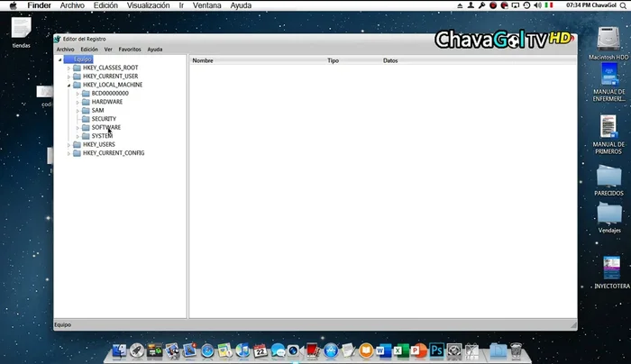Expand HKEY_CURRENT_USER tree arrow
The height and width of the screenshot is (364, 631).
(x=69, y=77)
